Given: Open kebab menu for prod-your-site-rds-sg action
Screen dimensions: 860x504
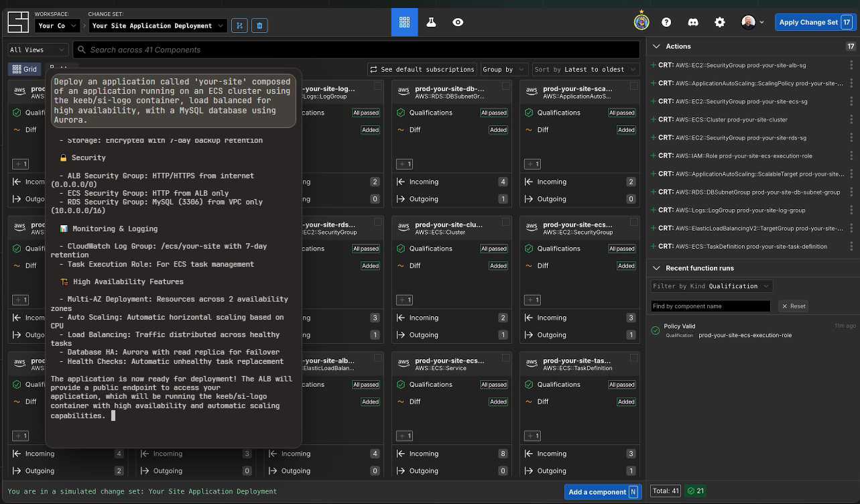Looking at the screenshot, I should pos(852,138).
